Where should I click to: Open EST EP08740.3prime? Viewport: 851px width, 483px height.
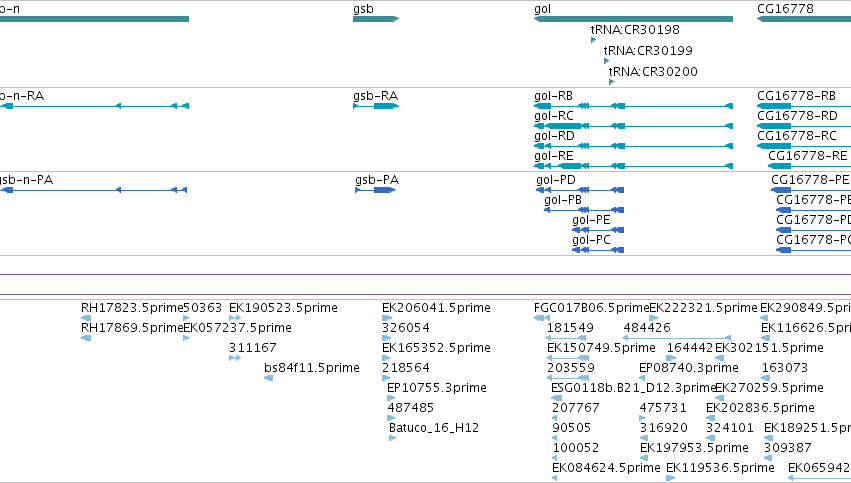tap(689, 368)
